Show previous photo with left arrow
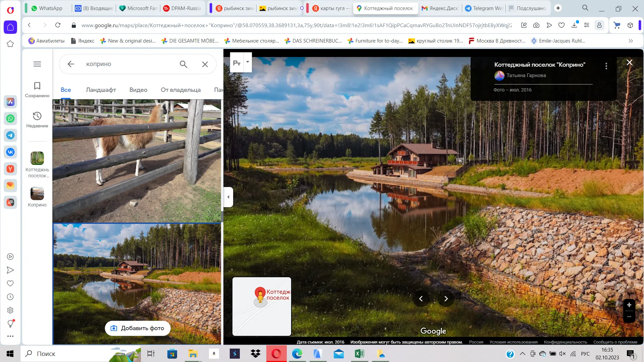 (x=421, y=299)
